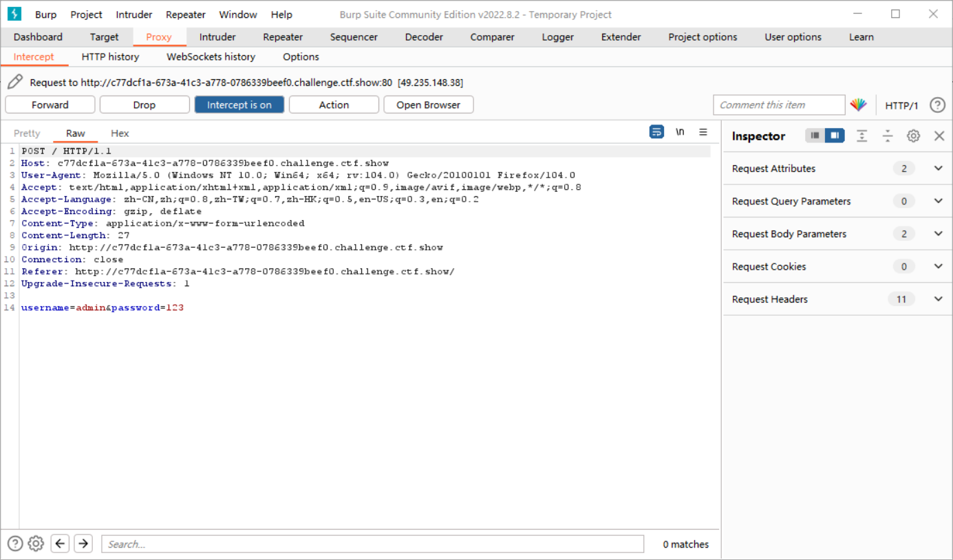Switch Inspector to stacked layout icon
Screen dimensions: 953x560
point(815,136)
